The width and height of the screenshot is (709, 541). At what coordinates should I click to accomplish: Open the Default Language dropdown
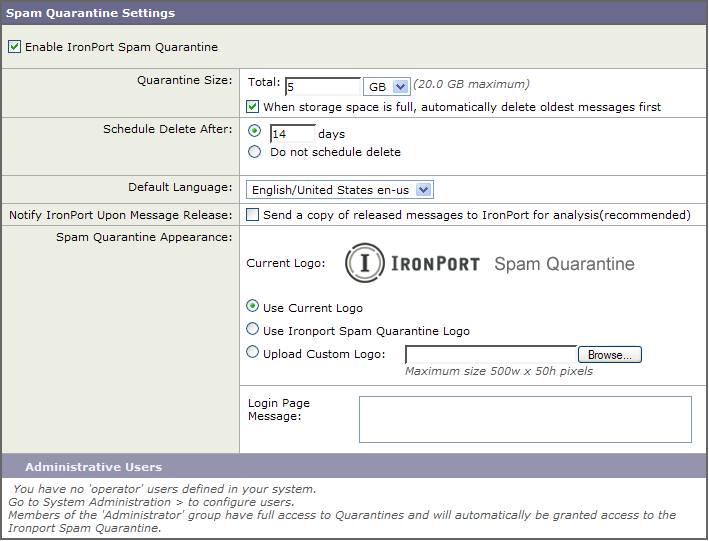coord(340,190)
